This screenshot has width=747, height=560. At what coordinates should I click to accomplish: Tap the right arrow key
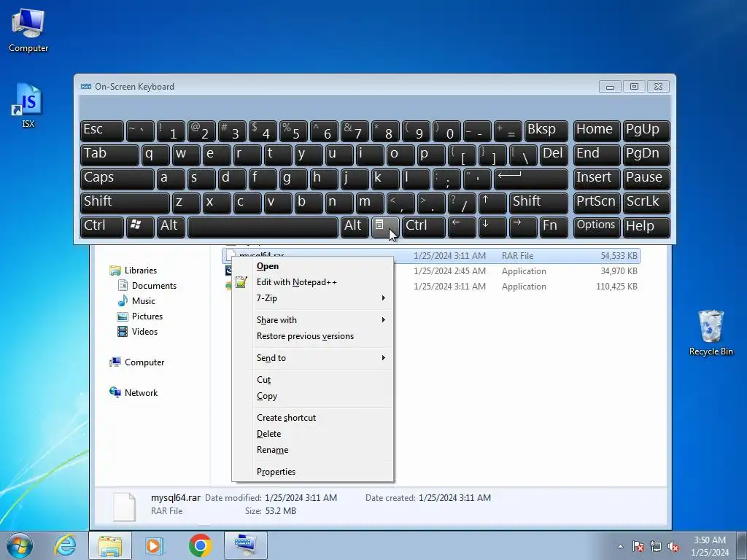coord(522,226)
